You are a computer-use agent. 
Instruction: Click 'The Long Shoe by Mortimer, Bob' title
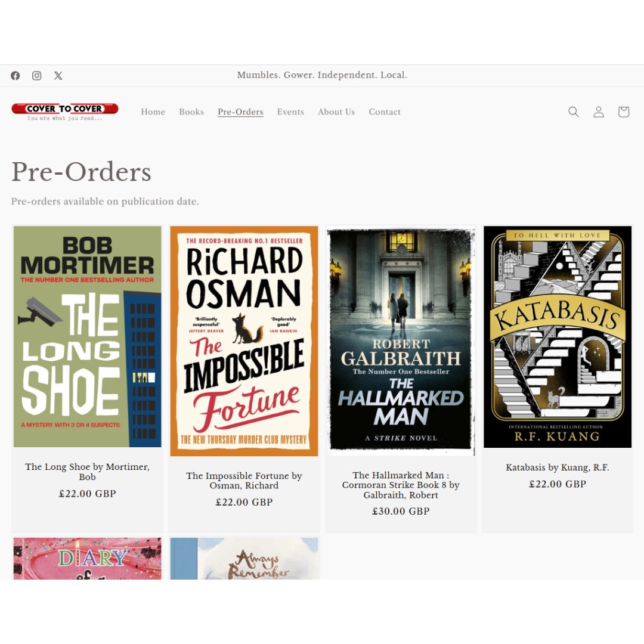(88, 472)
